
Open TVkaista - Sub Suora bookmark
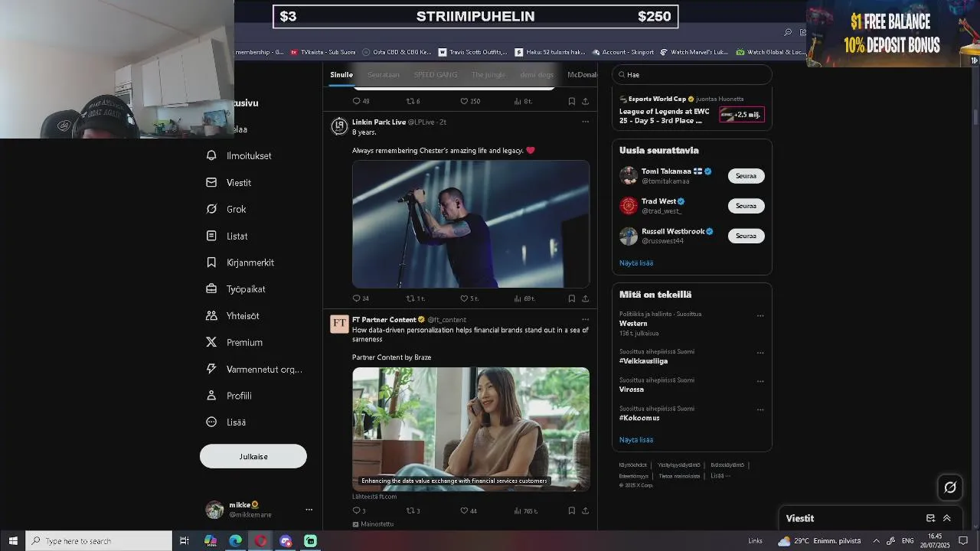click(322, 52)
